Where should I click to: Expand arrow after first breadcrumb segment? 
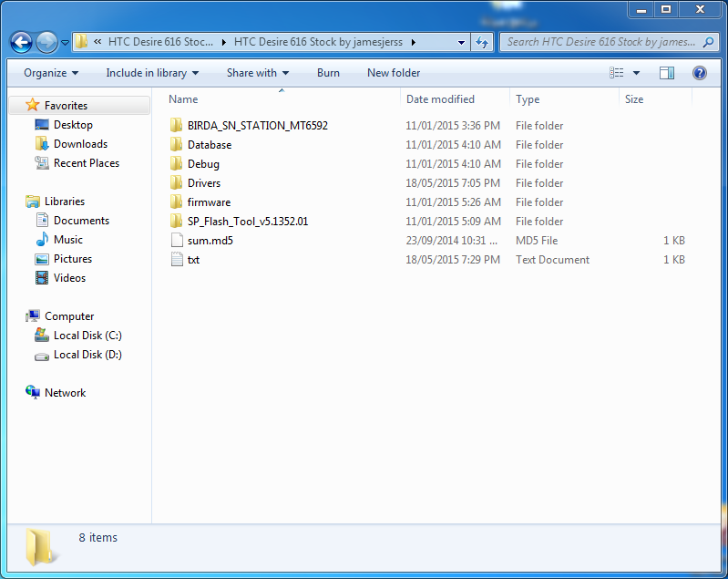click(224, 42)
